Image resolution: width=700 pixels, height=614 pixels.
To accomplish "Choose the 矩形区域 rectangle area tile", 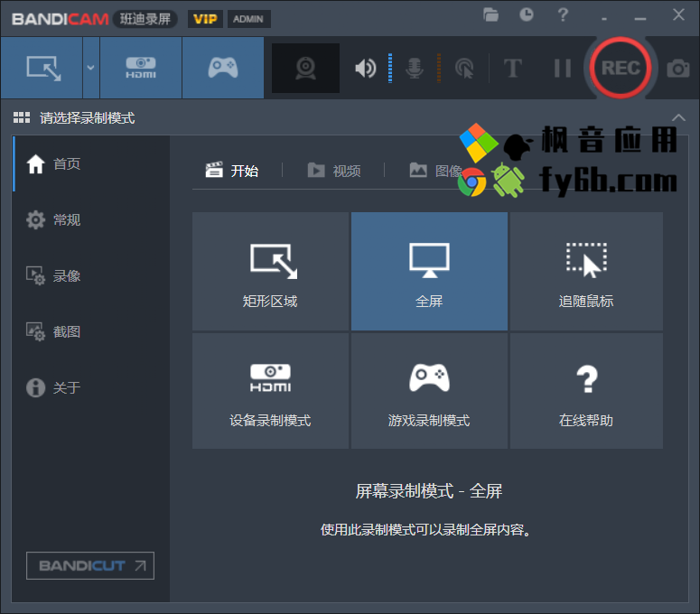I will 270,271.
